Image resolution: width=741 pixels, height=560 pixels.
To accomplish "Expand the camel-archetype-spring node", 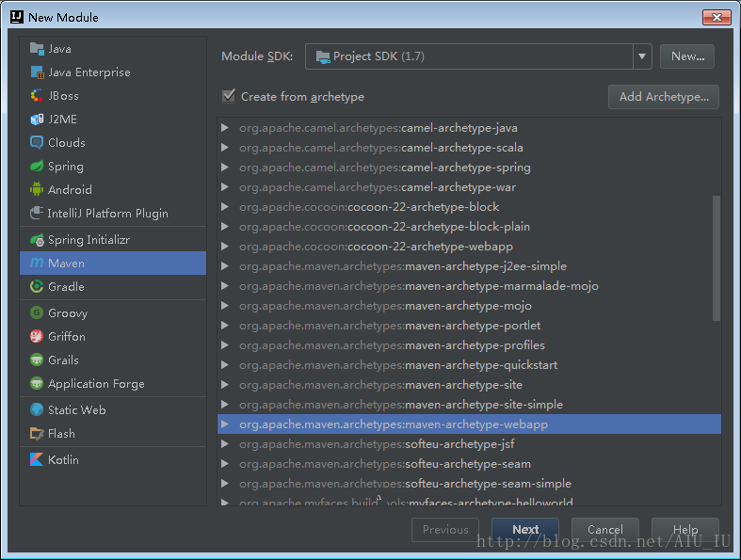I will pyautogui.click(x=225, y=168).
